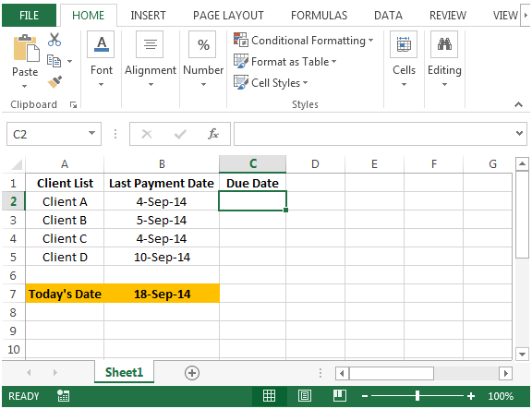
Task: Select cell B7 with today's date
Action: [162, 294]
